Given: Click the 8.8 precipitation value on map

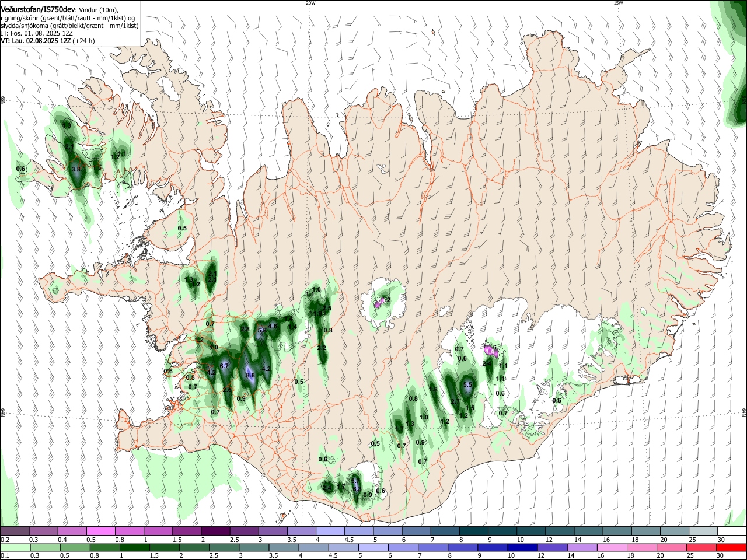Looking at the screenshot, I should pos(250,375).
